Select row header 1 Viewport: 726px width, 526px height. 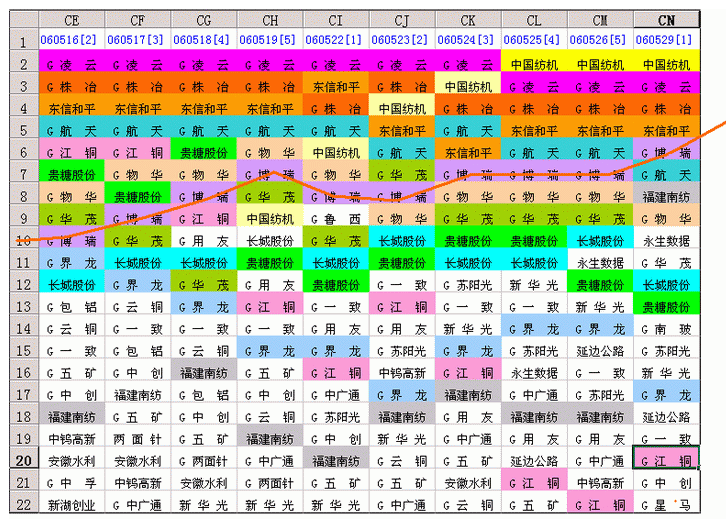point(24,40)
